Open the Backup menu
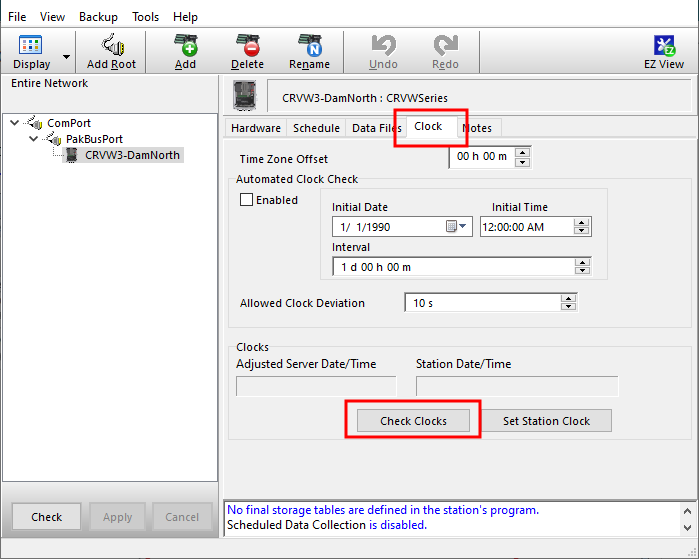This screenshot has height=559, width=699. click(x=98, y=17)
